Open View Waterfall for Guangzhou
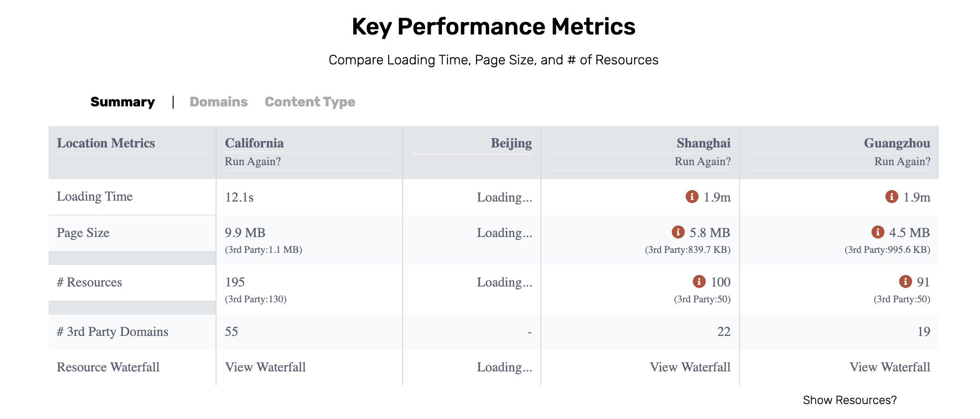 click(x=890, y=367)
